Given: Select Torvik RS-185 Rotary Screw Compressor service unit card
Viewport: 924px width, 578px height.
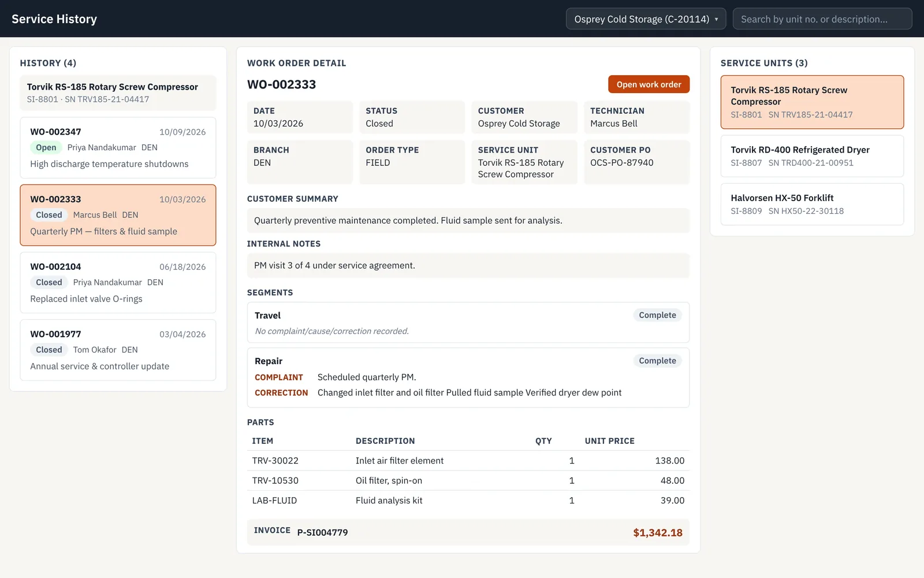Looking at the screenshot, I should point(812,102).
